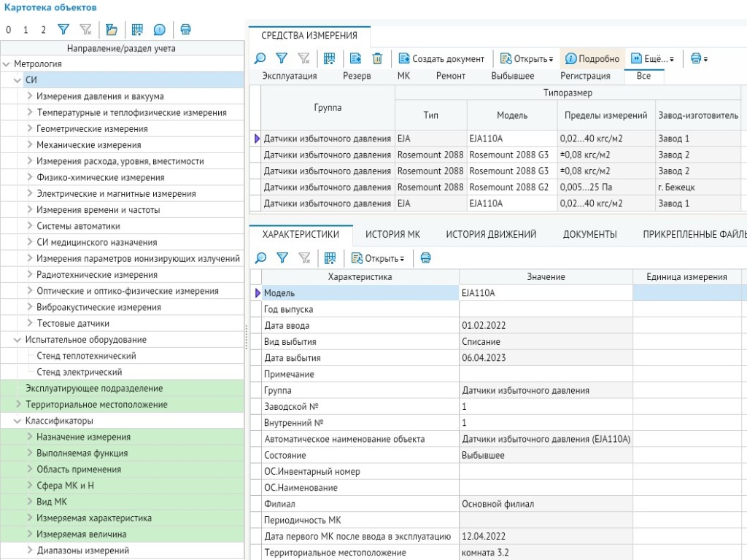Expand Назначение измерения classifier node
Image resolution: width=747 pixels, height=560 pixels.
29,436
